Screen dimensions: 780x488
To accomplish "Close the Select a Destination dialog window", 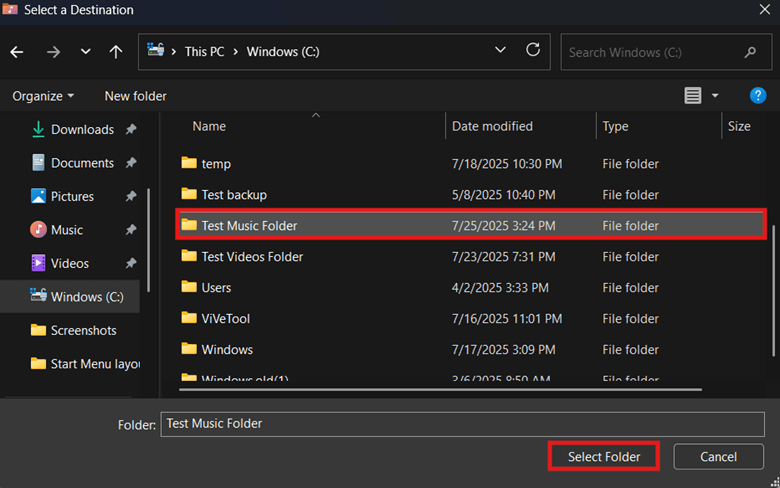I will 765,9.
